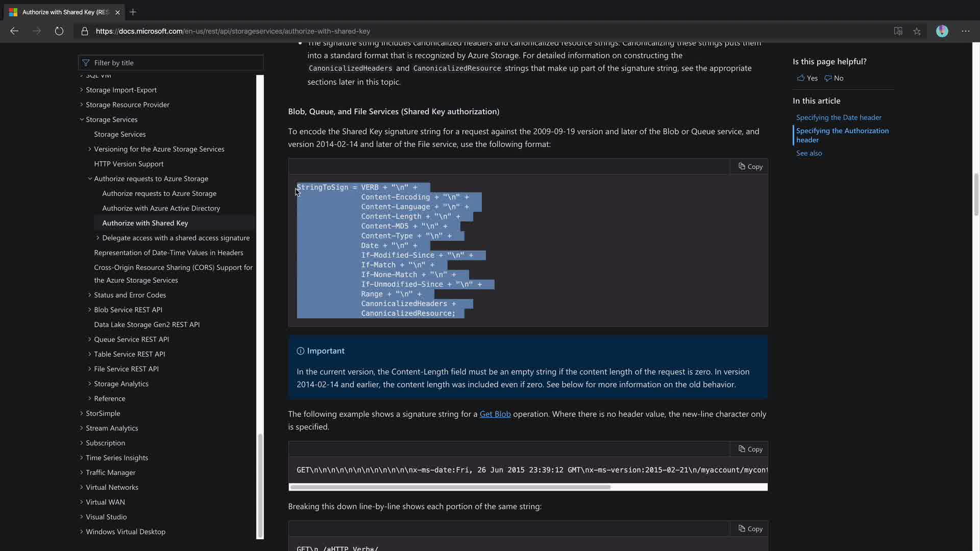The height and width of the screenshot is (551, 980).
Task: Expand the Queue Service REST API node
Action: [x=90, y=339]
